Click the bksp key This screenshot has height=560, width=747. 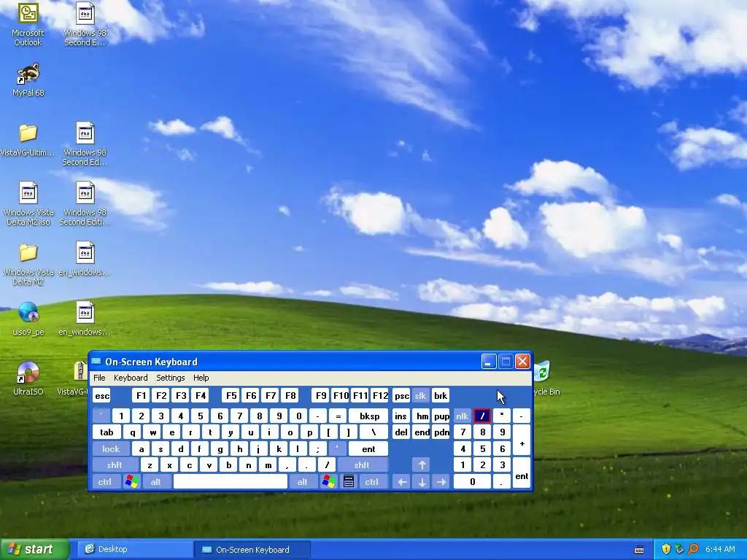tap(369, 416)
